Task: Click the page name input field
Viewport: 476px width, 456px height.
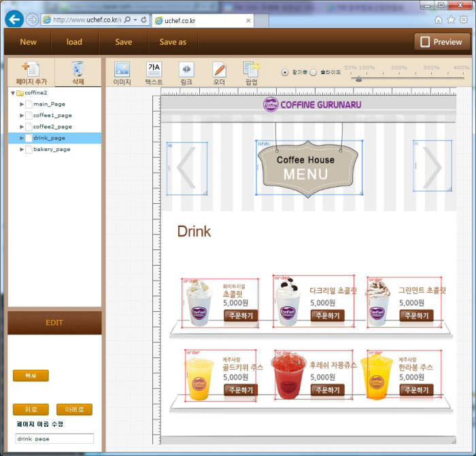Action: 54,439
